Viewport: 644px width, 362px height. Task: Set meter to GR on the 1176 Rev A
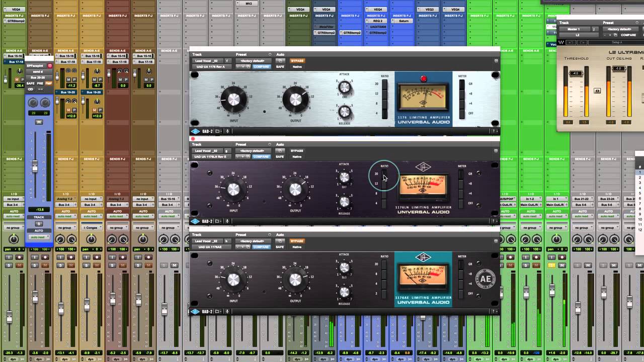pos(462,84)
